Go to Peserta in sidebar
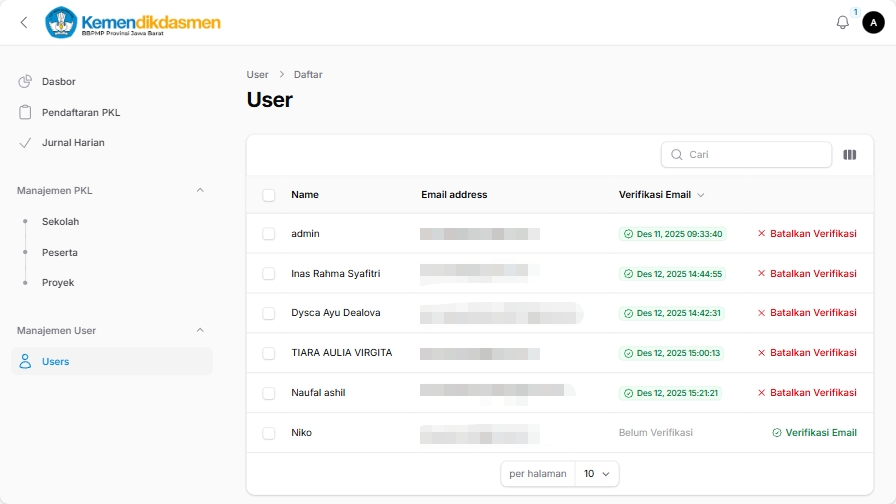 pyautogui.click(x=60, y=252)
